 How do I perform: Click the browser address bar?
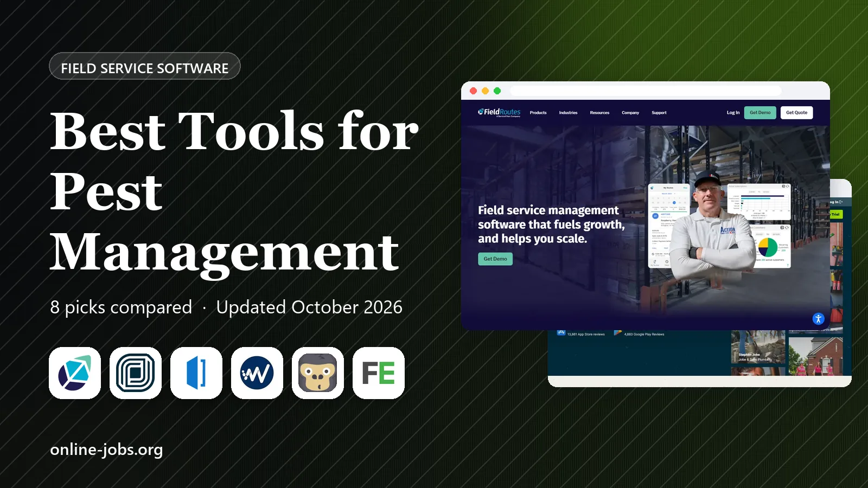click(x=646, y=91)
